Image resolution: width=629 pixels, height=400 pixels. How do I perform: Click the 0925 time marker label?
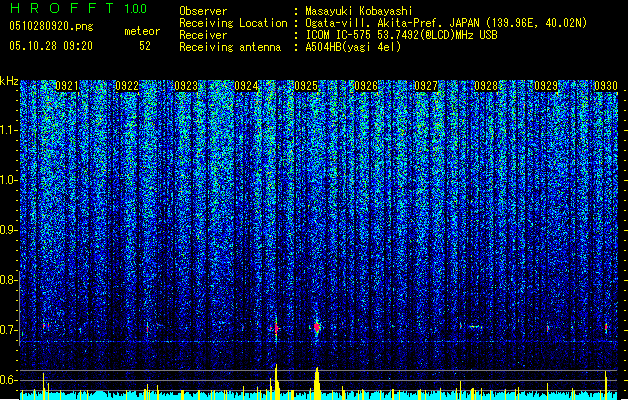coord(306,86)
